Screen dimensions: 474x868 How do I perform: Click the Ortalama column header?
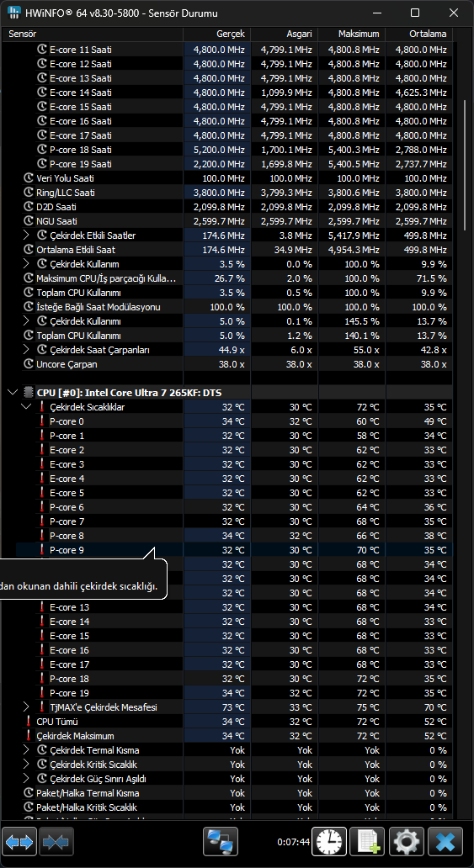point(418,34)
